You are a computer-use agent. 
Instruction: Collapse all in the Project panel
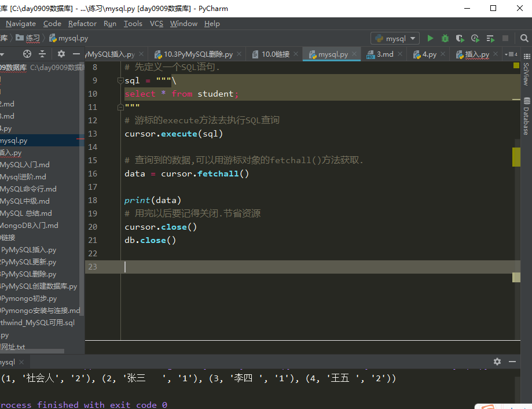click(x=42, y=54)
